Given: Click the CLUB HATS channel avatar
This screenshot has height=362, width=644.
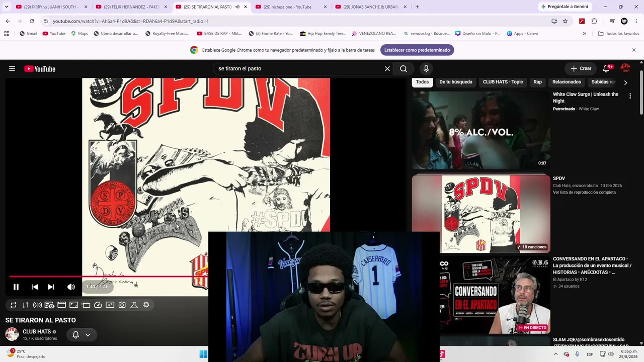Looking at the screenshot, I should point(12,334).
